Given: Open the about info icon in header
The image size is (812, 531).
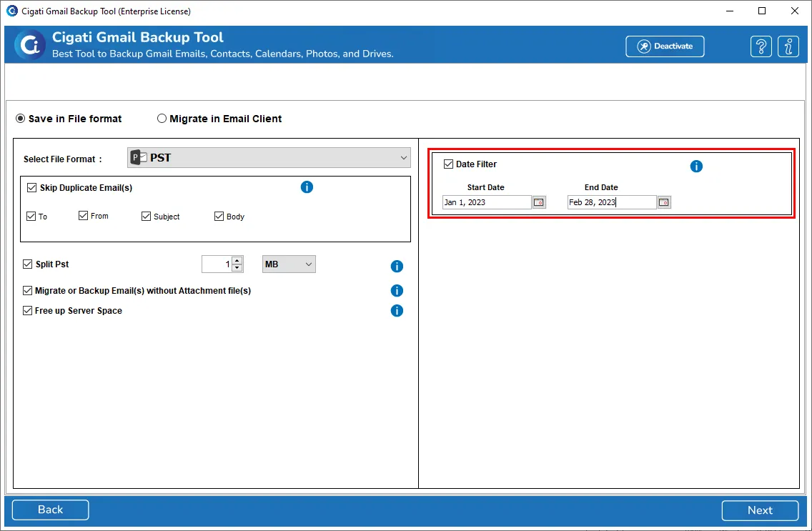Looking at the screenshot, I should coord(788,46).
